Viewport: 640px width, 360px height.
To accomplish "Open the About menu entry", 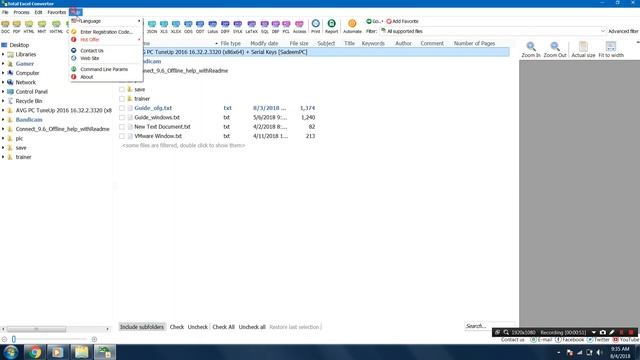I will click(x=106, y=77).
